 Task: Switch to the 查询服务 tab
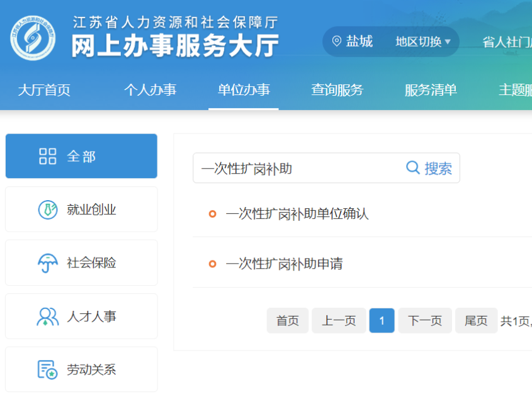coord(337,90)
